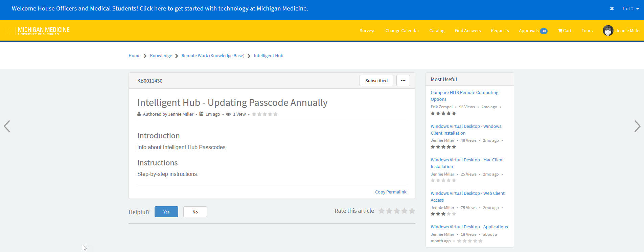Mark article not helpful with No

[195, 212]
